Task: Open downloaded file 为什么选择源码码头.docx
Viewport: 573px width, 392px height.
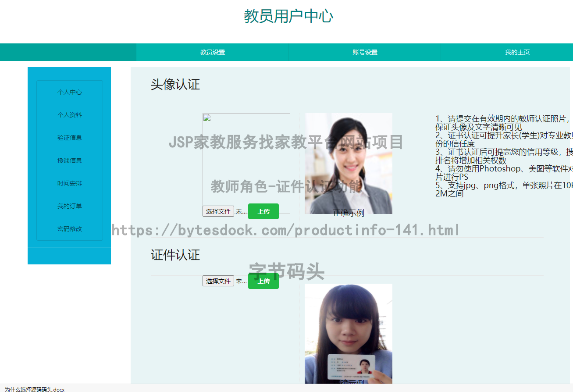Action: (x=35, y=389)
